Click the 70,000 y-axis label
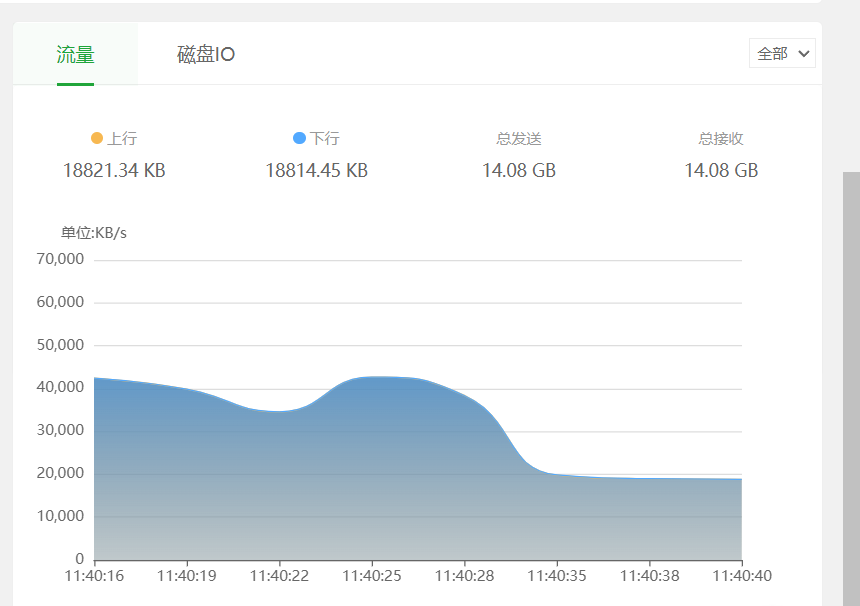The width and height of the screenshot is (860, 606). coord(60,259)
